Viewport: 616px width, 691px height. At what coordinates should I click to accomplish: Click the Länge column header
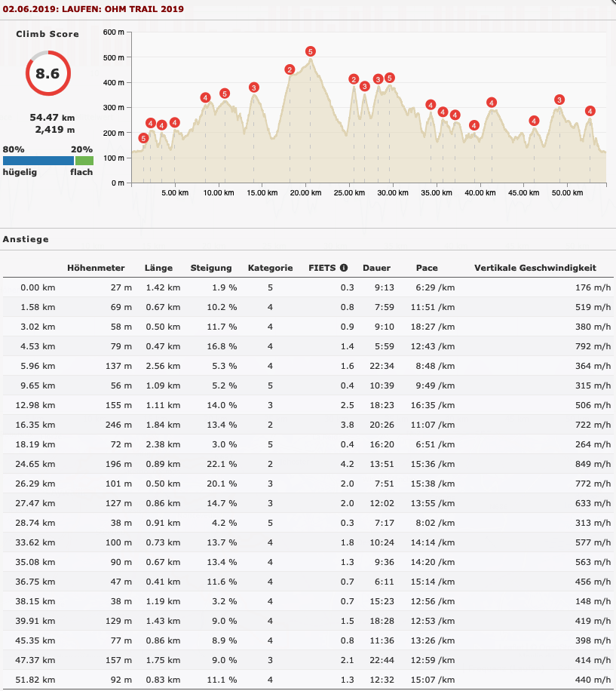click(158, 268)
